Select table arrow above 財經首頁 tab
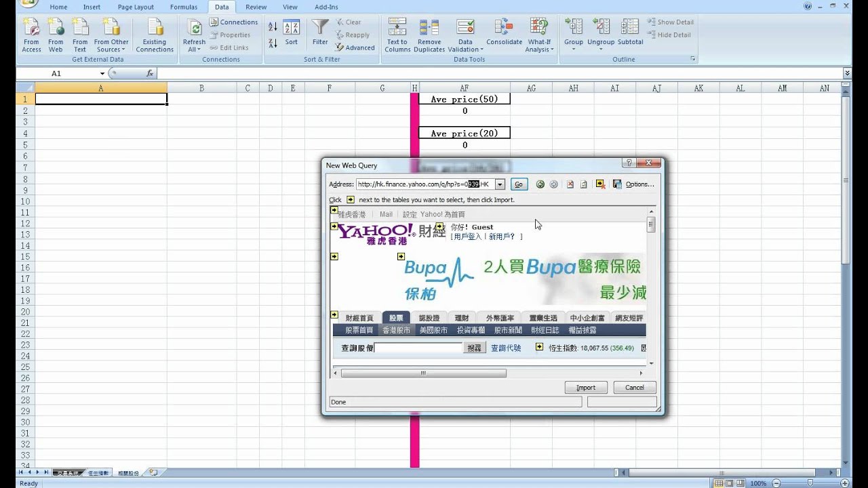868x488 pixels. point(334,314)
